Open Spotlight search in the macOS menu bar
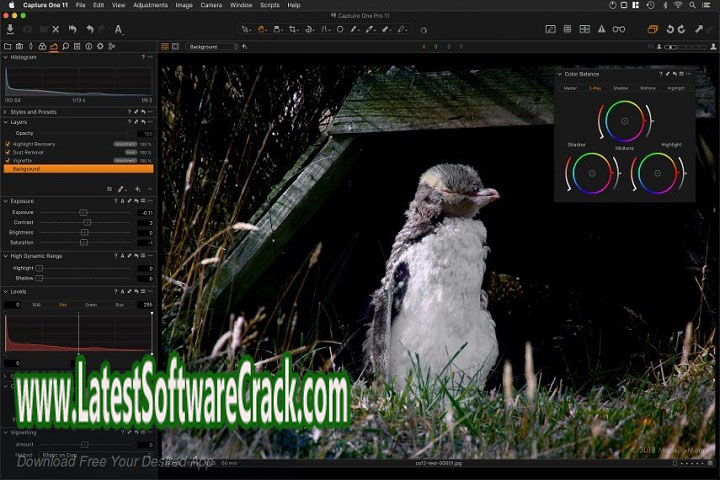Viewport: 720px width, 480px height. pos(692,5)
